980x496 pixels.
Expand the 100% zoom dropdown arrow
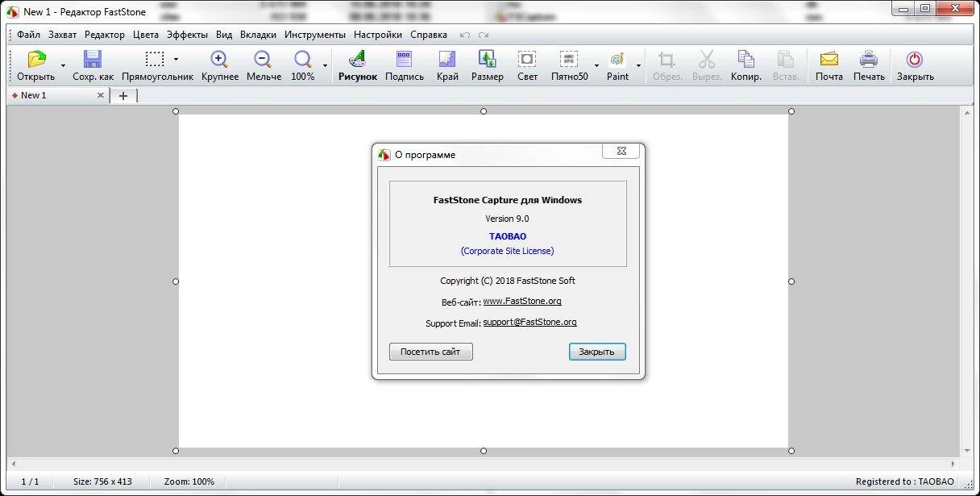click(326, 66)
